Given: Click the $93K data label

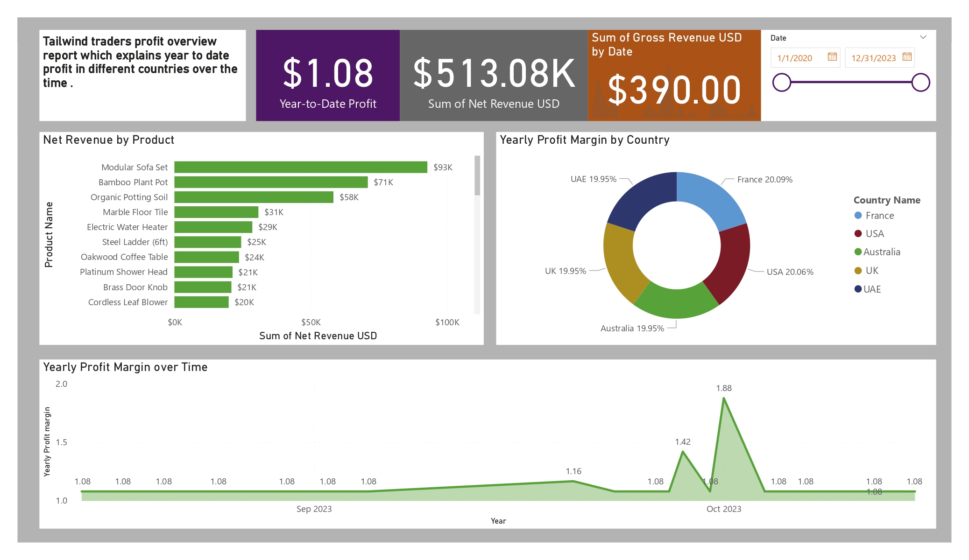Looking at the screenshot, I should (443, 167).
